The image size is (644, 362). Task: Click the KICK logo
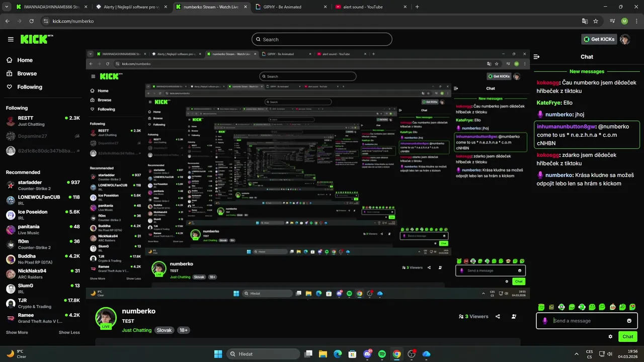click(37, 39)
